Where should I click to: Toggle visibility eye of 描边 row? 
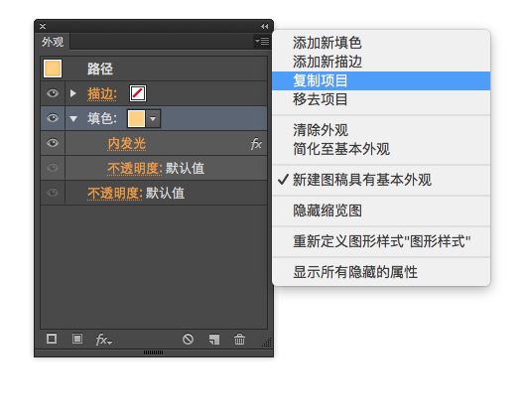click(53, 93)
